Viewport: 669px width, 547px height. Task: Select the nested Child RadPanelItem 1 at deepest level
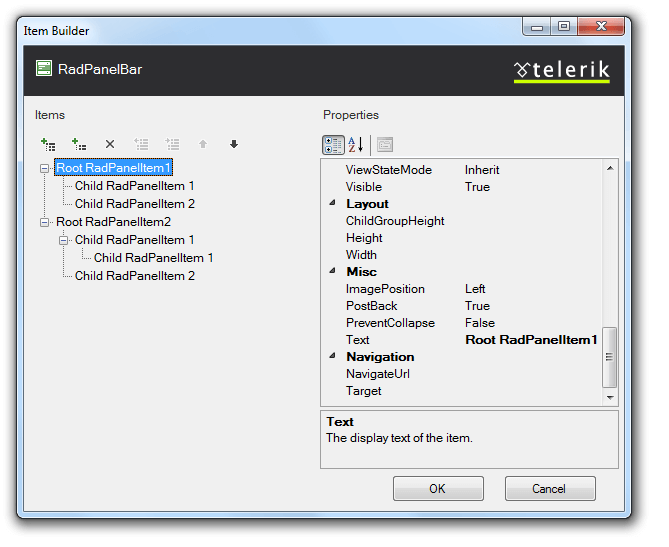tap(153, 258)
